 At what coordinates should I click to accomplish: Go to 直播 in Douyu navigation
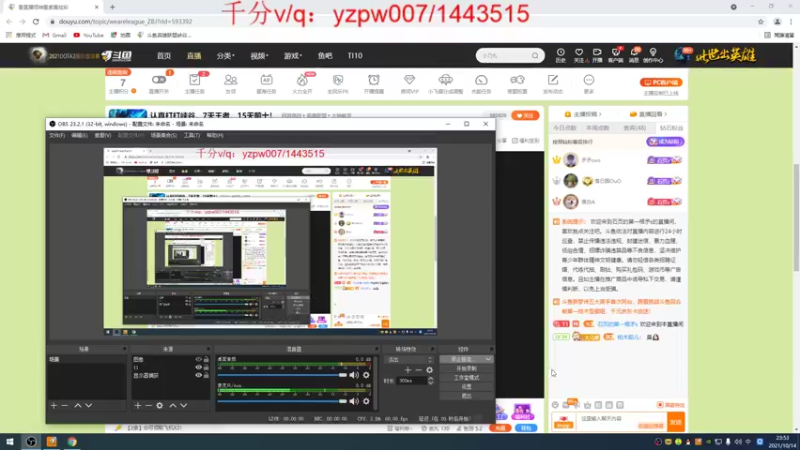click(x=194, y=56)
